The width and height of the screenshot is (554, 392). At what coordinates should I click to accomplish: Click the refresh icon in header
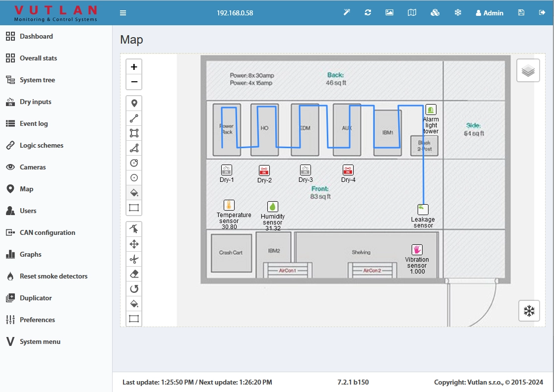[x=368, y=13]
